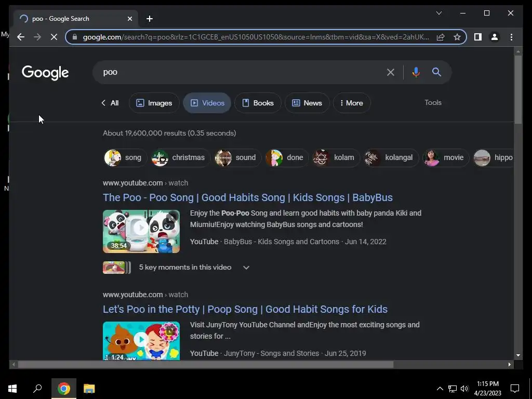Click the horizontal scrollbar thumb
Image resolution: width=532 pixels, height=399 pixels.
(206, 364)
